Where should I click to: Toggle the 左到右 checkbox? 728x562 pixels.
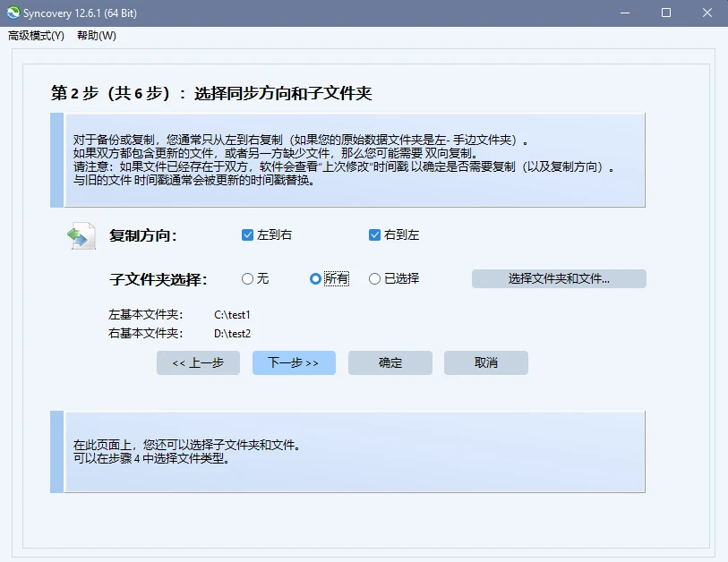[267, 234]
